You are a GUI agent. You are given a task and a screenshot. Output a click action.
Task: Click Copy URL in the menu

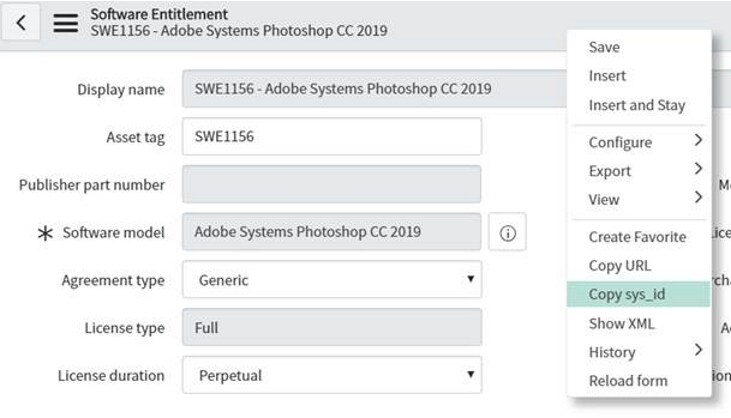click(620, 266)
